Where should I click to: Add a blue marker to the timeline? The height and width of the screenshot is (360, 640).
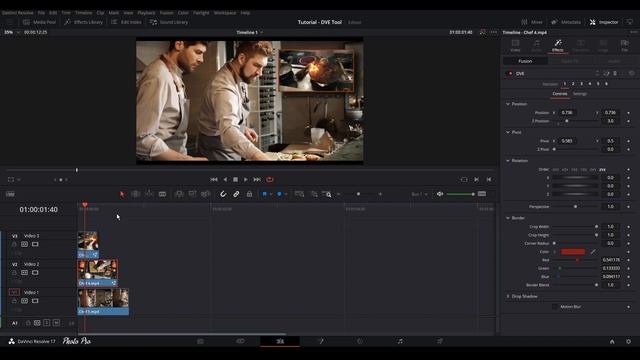(280, 194)
